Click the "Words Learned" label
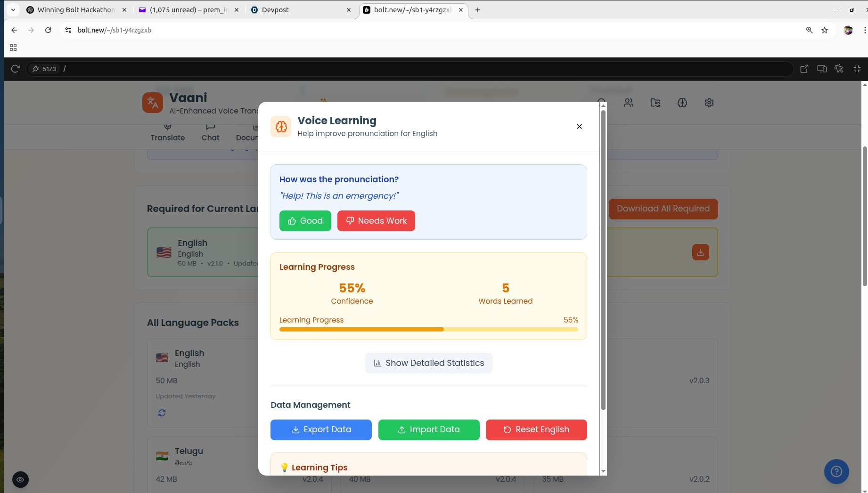The image size is (868, 493). coord(506,301)
